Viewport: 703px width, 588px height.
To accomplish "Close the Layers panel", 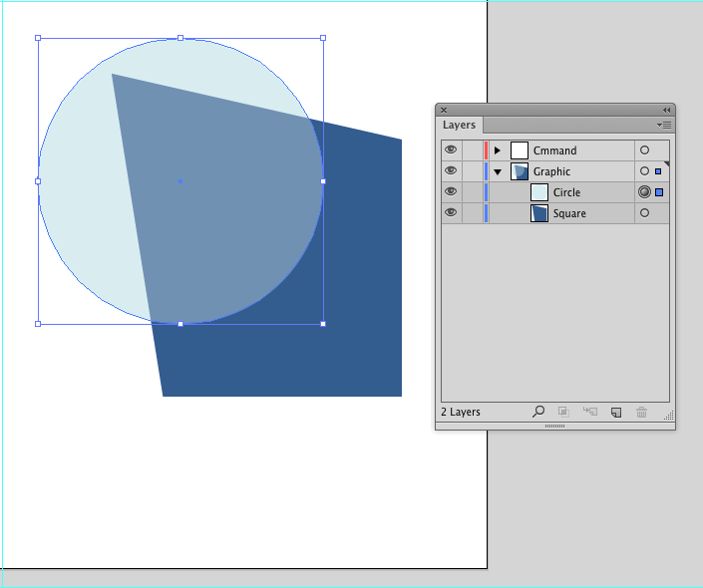I will pos(444,110).
